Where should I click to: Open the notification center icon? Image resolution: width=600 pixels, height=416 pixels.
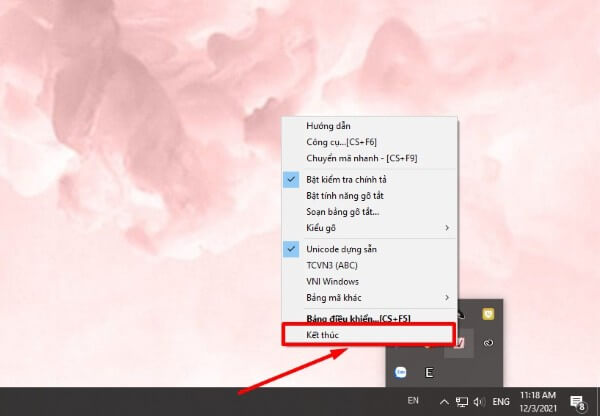click(578, 402)
